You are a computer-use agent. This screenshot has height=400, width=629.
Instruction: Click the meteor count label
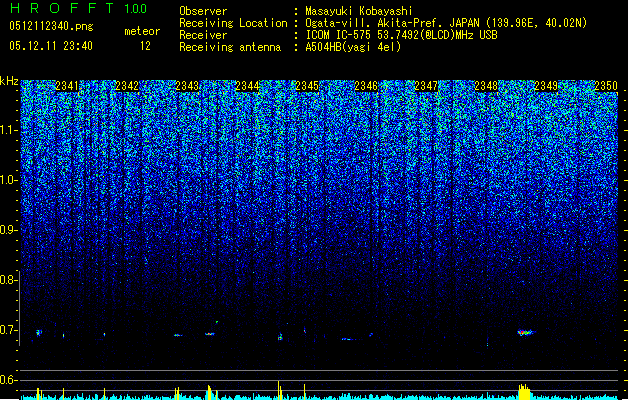[x=142, y=31]
